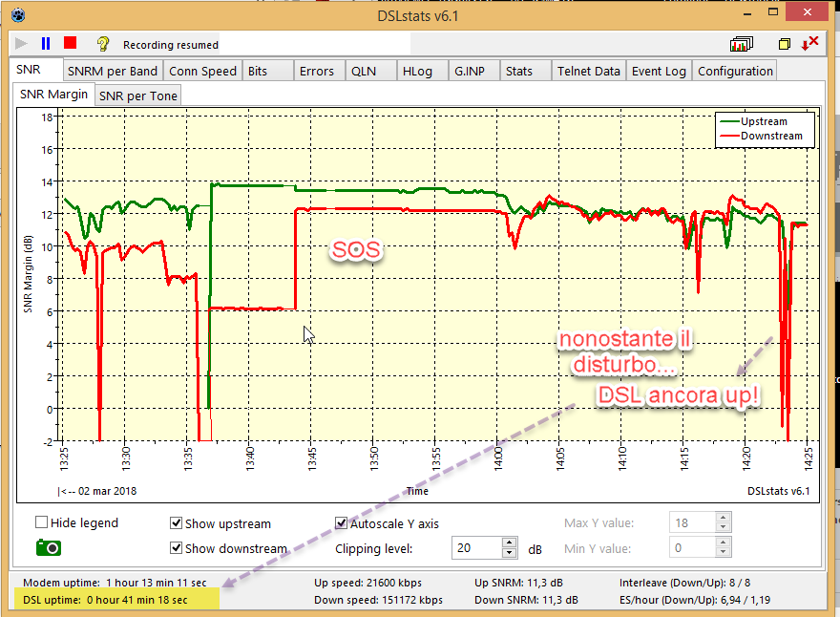Click the DSL uptime status text
The height and width of the screenshot is (617, 840).
coord(105,600)
